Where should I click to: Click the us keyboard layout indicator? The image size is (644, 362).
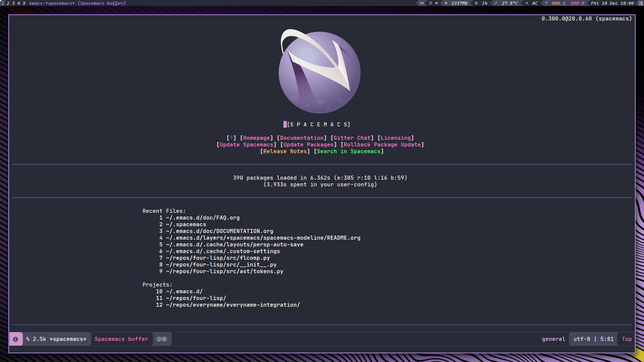coord(422,3)
